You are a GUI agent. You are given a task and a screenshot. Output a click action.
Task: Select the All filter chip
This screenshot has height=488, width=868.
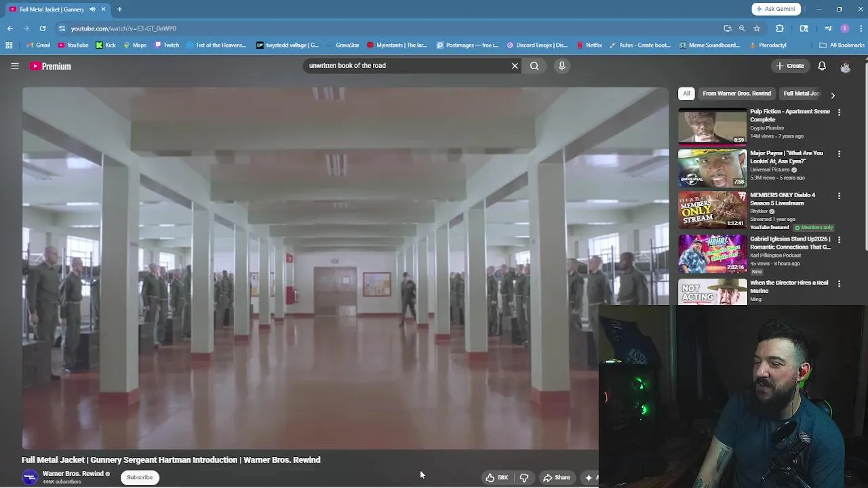pos(686,94)
